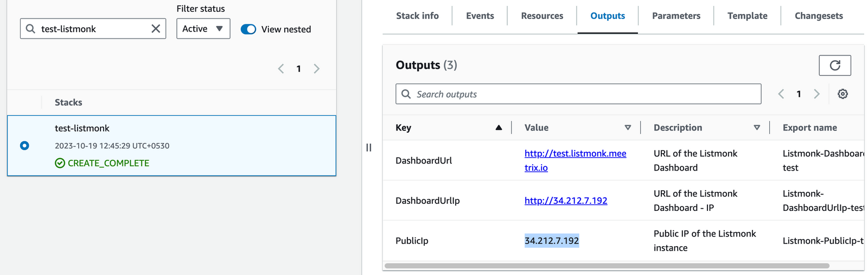Select the Outputs tab
The width and height of the screenshot is (868, 275).
click(x=608, y=16)
